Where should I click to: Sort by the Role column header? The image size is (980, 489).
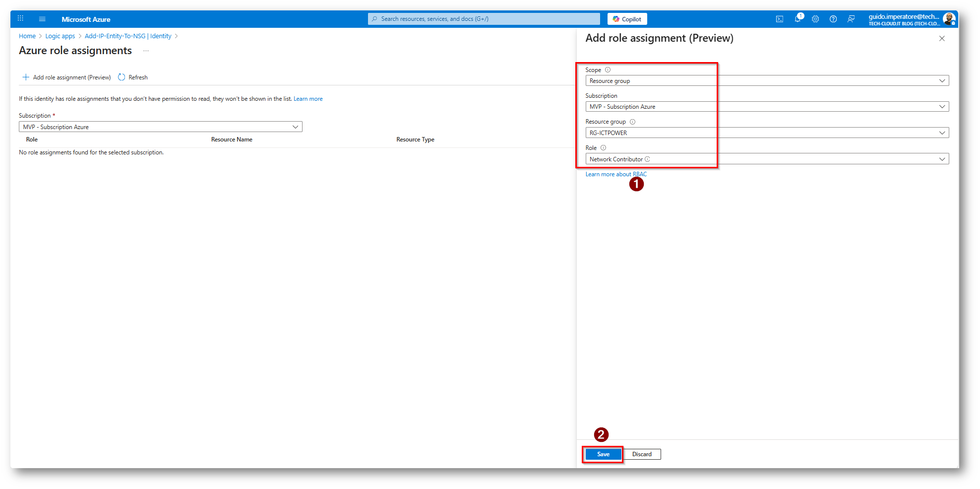click(x=32, y=140)
